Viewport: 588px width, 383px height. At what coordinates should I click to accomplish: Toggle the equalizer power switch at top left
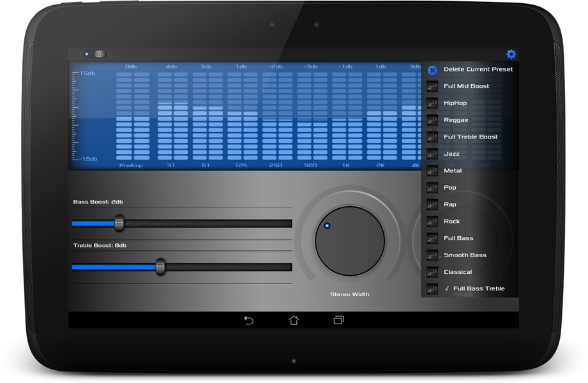(x=94, y=54)
